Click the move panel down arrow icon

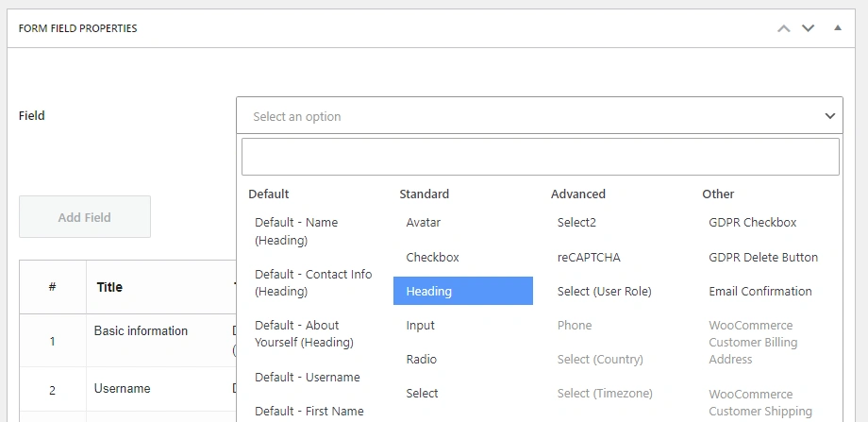808,28
